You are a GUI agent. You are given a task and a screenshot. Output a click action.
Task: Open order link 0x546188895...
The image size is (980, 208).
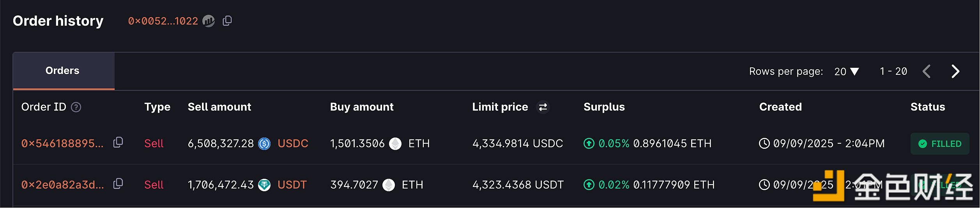coord(62,144)
